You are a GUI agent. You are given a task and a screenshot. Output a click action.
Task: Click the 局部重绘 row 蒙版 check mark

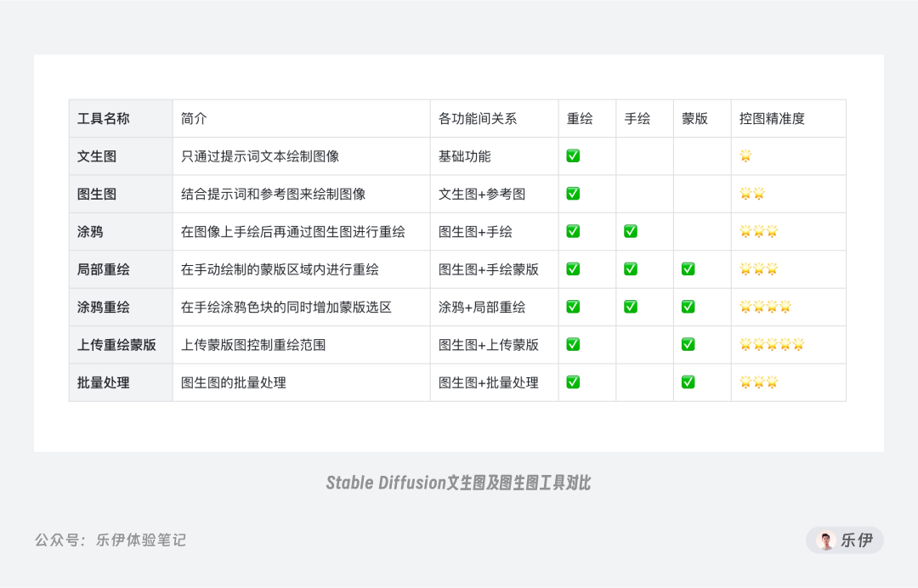[688, 269]
